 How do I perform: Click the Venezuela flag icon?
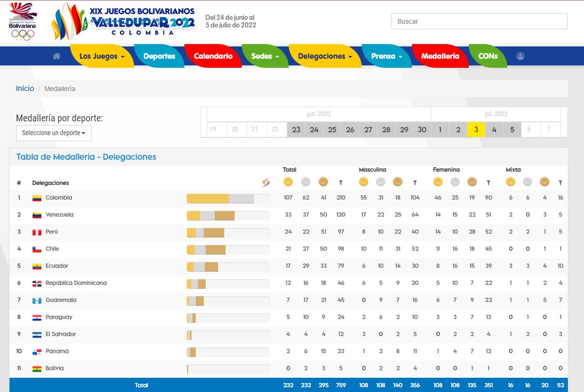click(x=37, y=215)
